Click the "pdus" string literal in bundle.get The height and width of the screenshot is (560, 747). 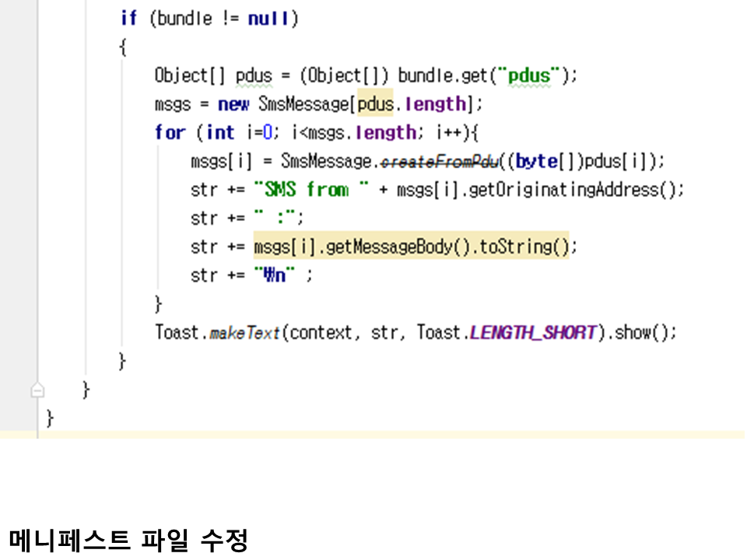[528, 75]
